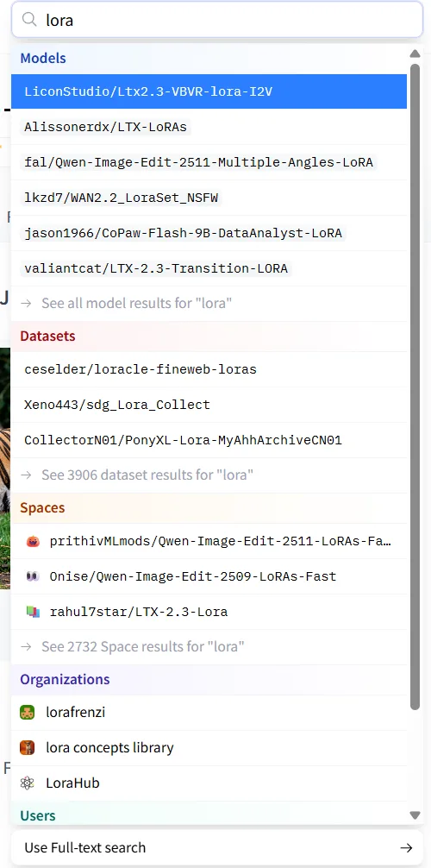Click the search magnifier icon
431x868 pixels.
coord(28,20)
